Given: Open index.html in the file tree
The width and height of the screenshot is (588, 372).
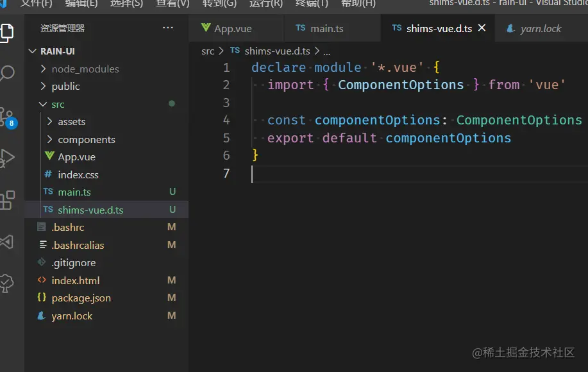Looking at the screenshot, I should [x=75, y=281].
